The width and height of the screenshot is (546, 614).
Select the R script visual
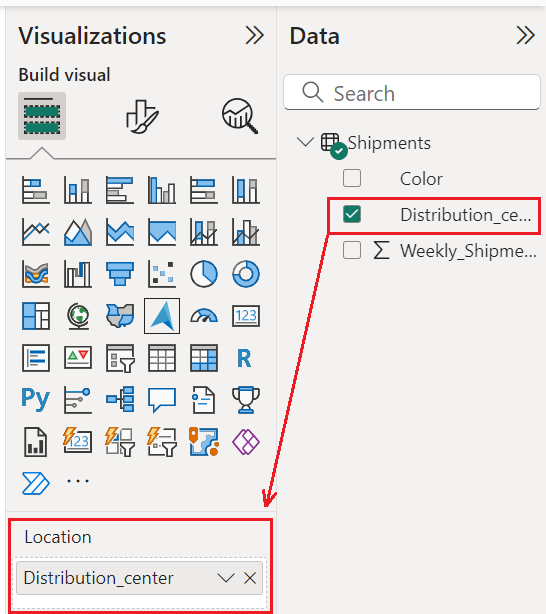[246, 358]
